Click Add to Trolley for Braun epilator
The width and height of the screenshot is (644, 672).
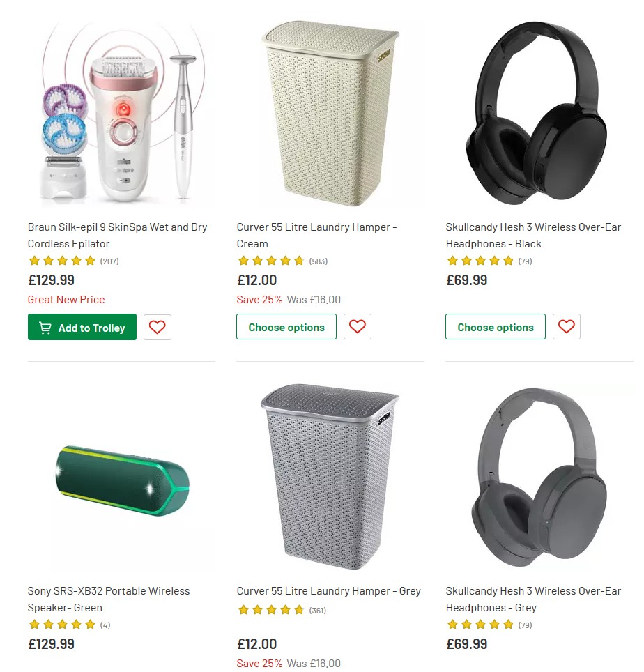pyautogui.click(x=82, y=327)
